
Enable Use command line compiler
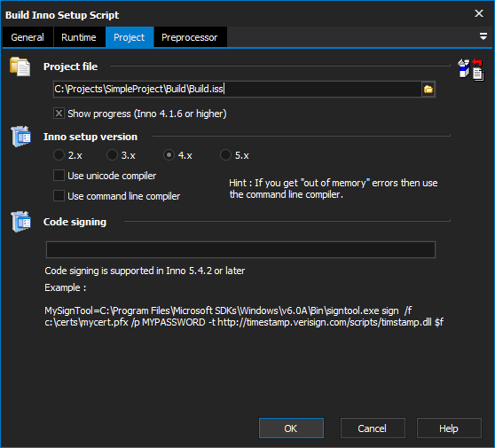click(59, 196)
